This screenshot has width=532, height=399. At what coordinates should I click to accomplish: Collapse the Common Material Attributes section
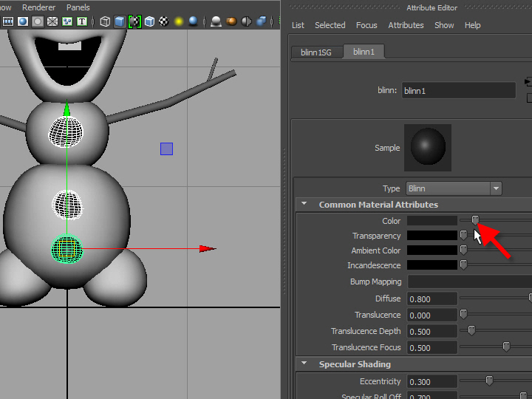point(304,205)
